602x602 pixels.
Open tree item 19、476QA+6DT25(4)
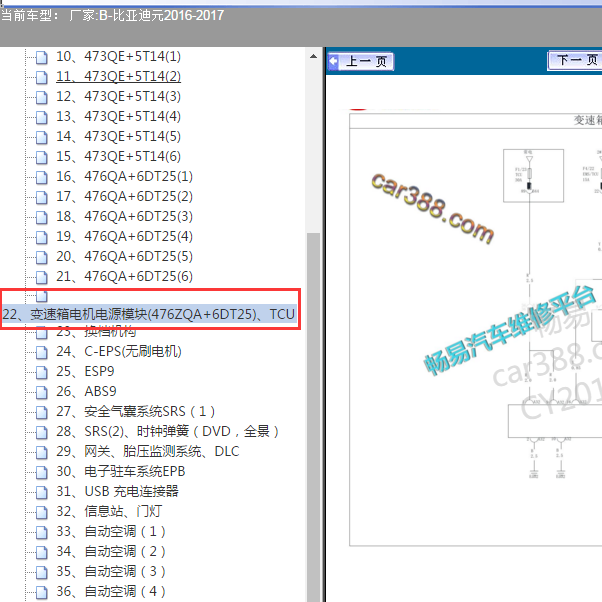tap(124, 236)
